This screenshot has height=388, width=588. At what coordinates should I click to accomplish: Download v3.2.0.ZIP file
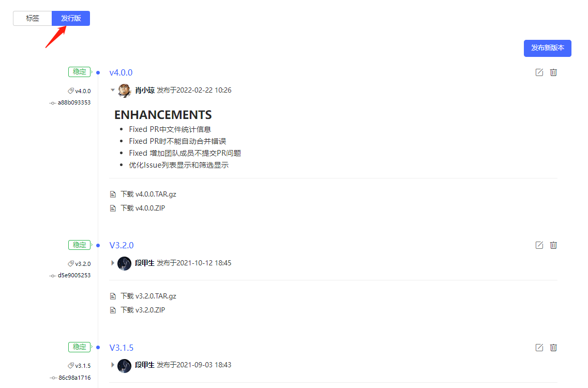[x=143, y=310]
